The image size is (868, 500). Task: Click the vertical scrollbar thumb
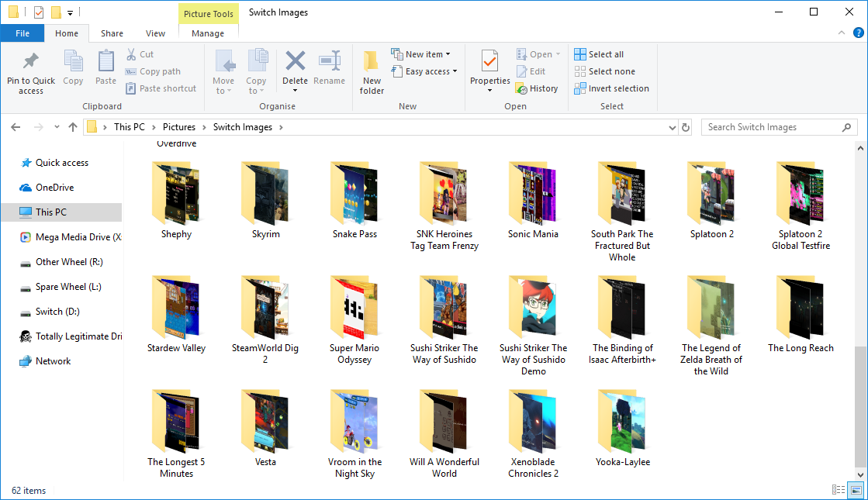pyautogui.click(x=859, y=406)
